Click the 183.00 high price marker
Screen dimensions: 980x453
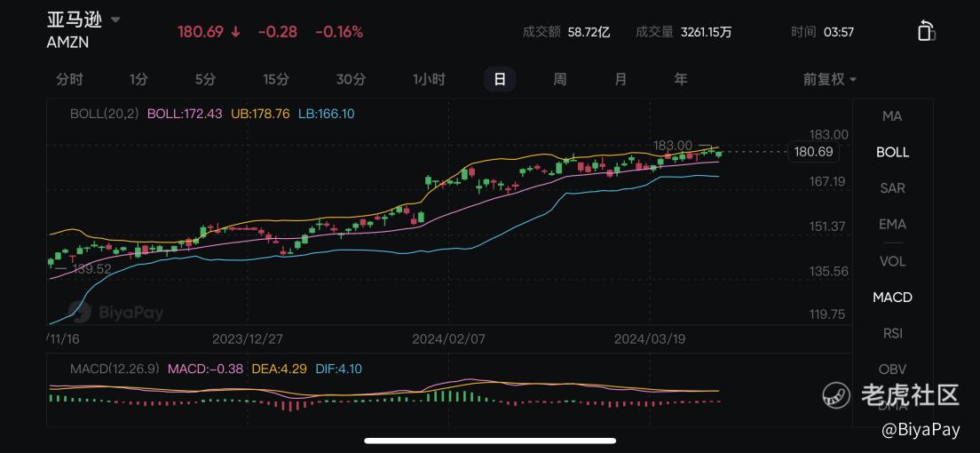(673, 145)
